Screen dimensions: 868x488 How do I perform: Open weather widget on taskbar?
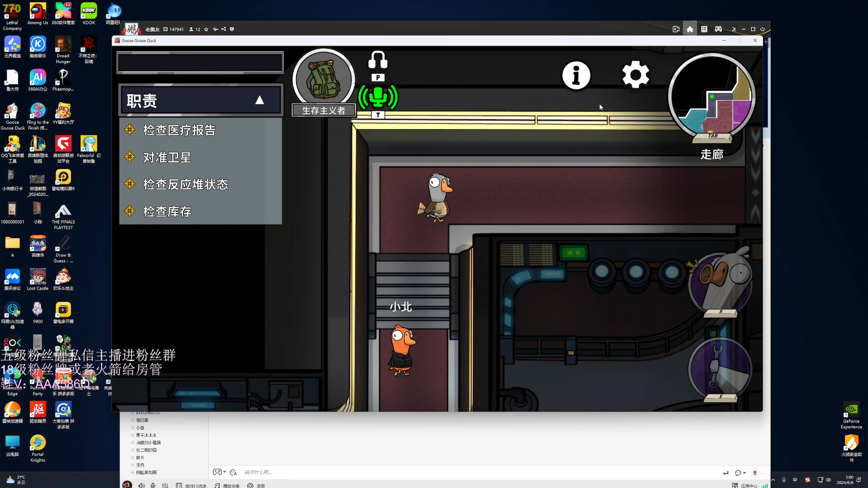tap(16, 479)
